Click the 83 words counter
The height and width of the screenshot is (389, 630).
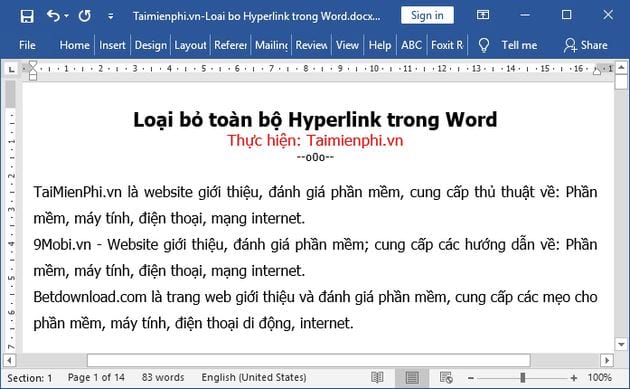(x=163, y=378)
